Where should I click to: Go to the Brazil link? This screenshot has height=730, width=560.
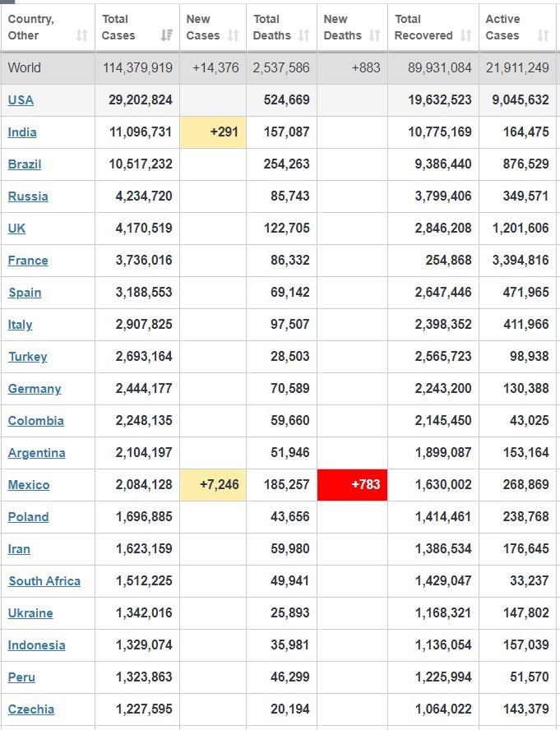tap(25, 164)
